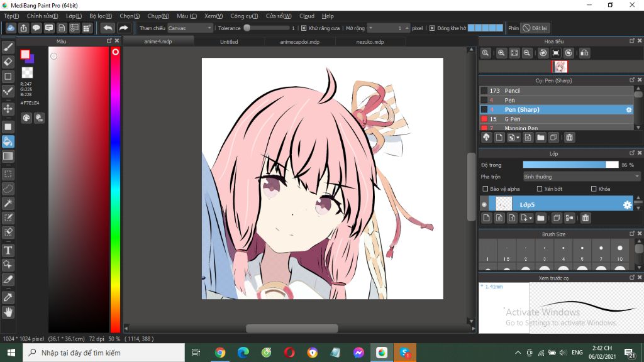
Task: Toggle Khử răng cưa anti-aliasing checkbox
Action: click(x=304, y=28)
